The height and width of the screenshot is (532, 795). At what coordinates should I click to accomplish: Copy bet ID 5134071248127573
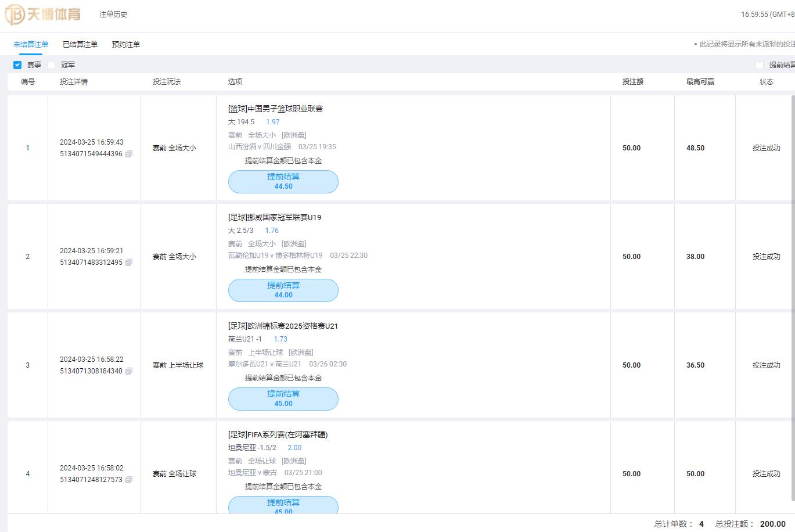pyautogui.click(x=129, y=480)
